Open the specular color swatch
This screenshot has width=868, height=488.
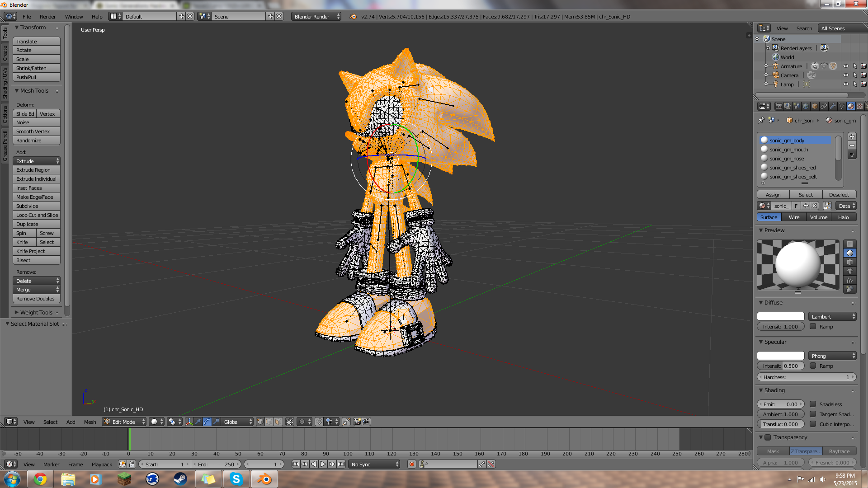point(781,356)
